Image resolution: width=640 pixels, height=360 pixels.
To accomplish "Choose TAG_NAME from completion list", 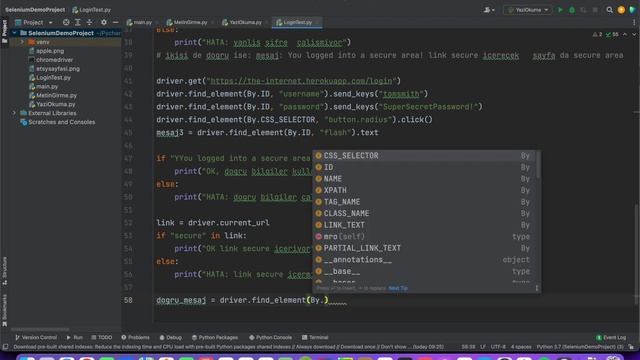I will [x=424, y=202].
